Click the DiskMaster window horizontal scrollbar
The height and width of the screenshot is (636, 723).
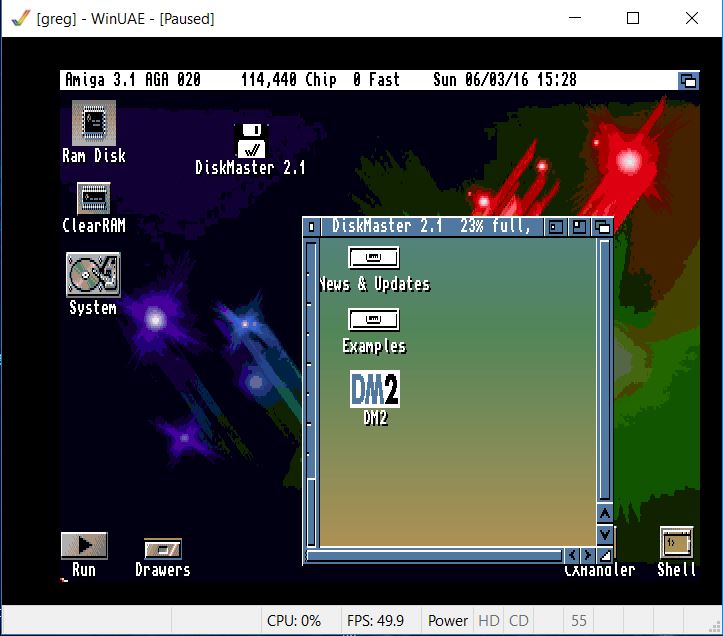(434, 555)
